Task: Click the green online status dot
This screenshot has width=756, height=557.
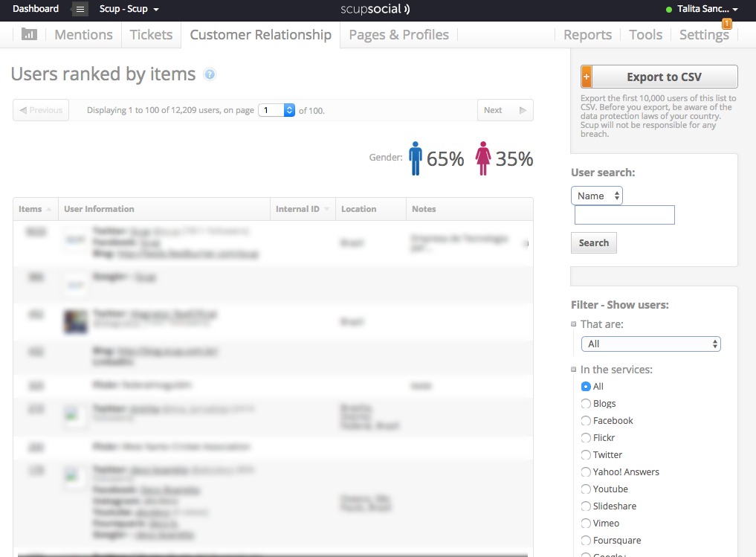Action: coord(669,10)
